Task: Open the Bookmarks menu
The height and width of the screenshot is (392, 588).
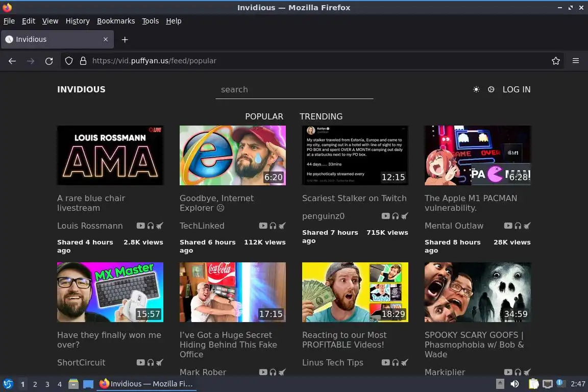Action: tap(116, 21)
